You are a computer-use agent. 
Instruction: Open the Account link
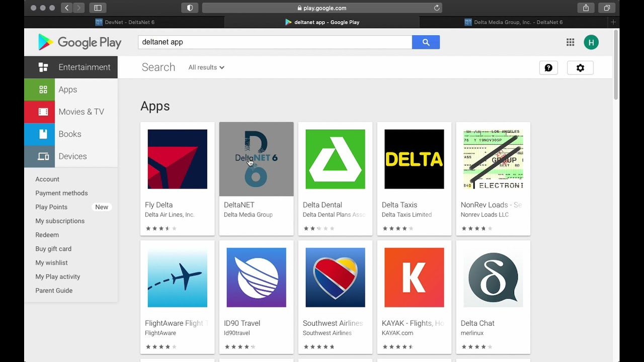click(47, 179)
